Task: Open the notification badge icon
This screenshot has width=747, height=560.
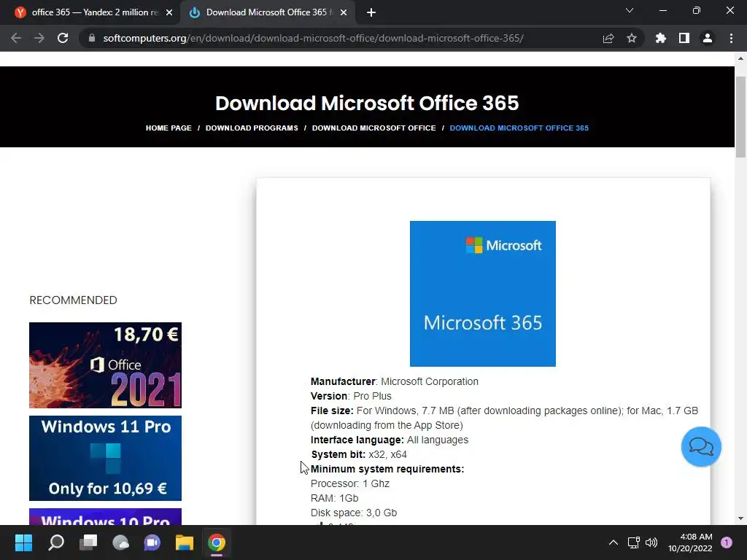Action: (727, 542)
